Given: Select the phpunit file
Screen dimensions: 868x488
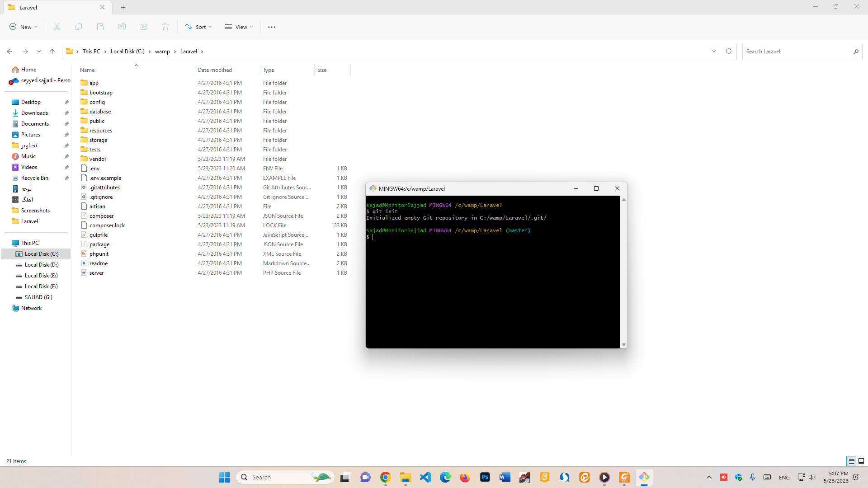Looking at the screenshot, I should click(99, 254).
